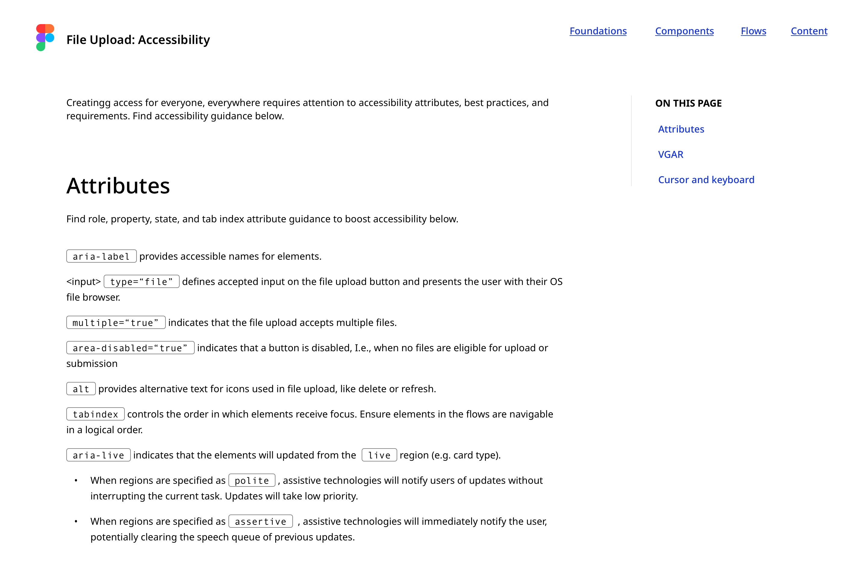Viewport: 868px width, 588px height.
Task: Go to the Components navigation link
Action: 684,31
